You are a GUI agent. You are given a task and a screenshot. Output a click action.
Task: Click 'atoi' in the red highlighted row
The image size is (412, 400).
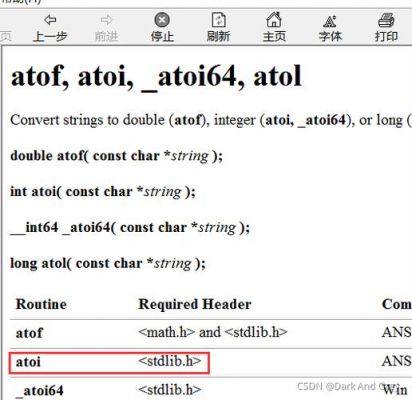[28, 362]
